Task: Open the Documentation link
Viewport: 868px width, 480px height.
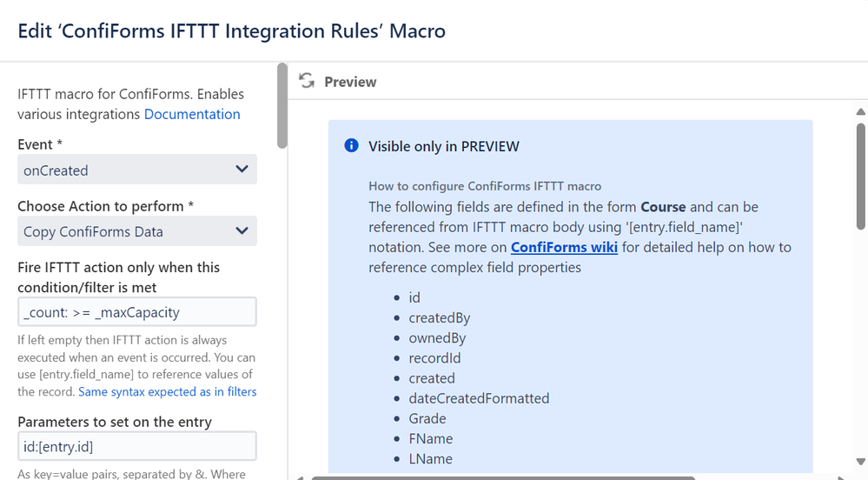Action: click(x=192, y=114)
